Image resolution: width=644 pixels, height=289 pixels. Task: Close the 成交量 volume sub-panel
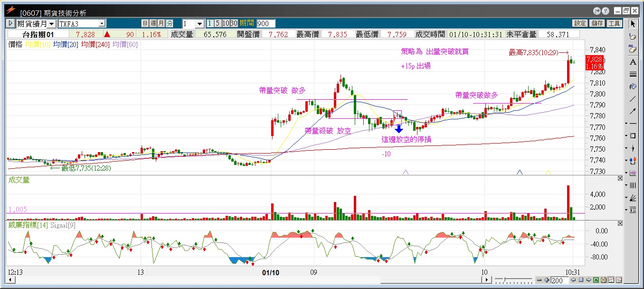pos(620,179)
